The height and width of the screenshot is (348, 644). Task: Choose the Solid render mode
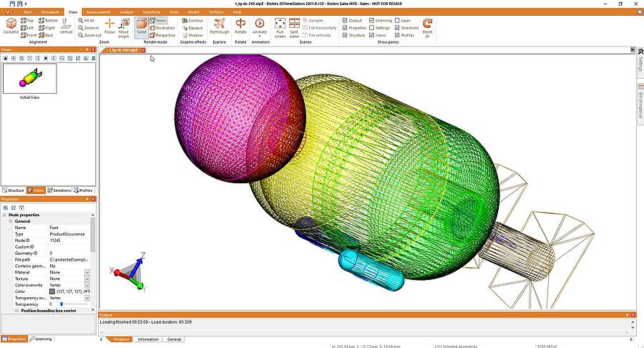[141, 26]
